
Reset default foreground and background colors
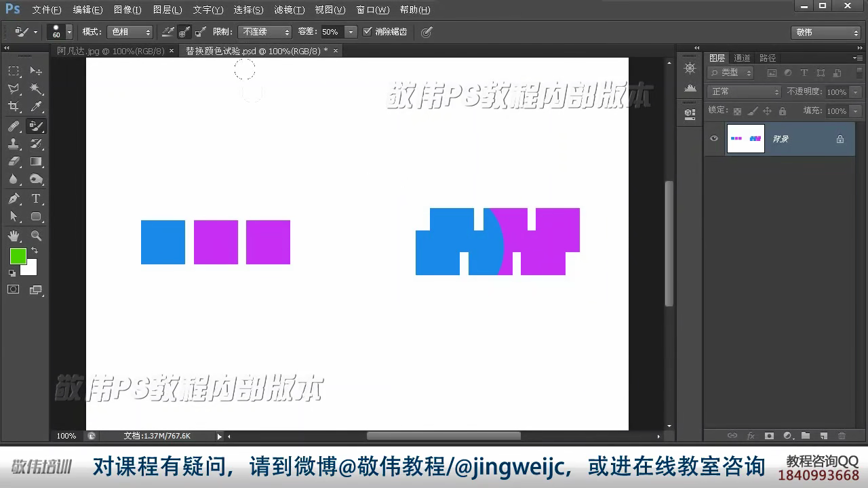[x=12, y=273]
